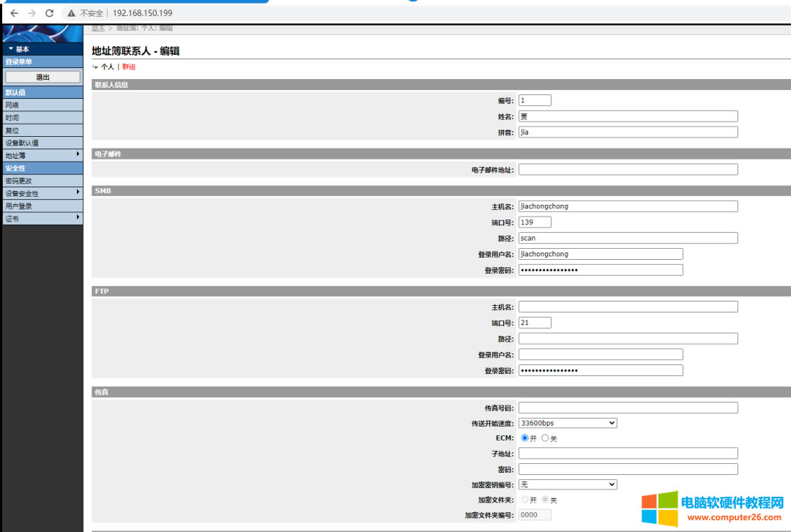Screen dimensions: 791x532
Task: Switch to 群组 link
Action: tap(129, 67)
